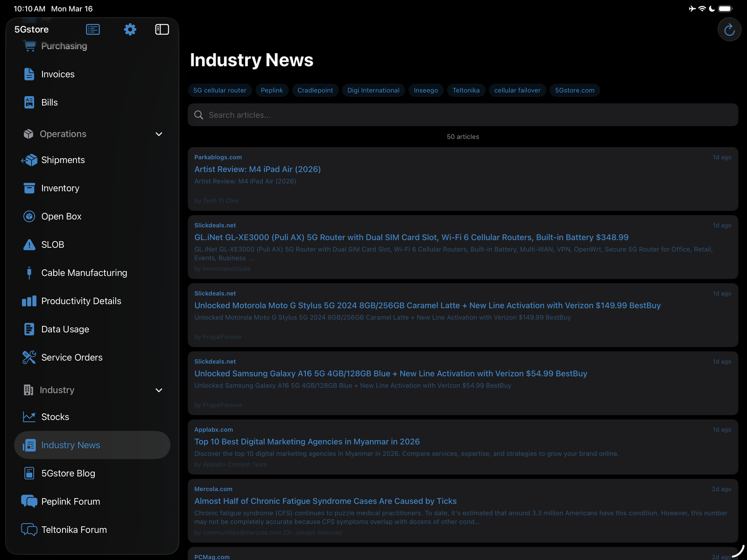Collapse the Industry section

coord(159,390)
